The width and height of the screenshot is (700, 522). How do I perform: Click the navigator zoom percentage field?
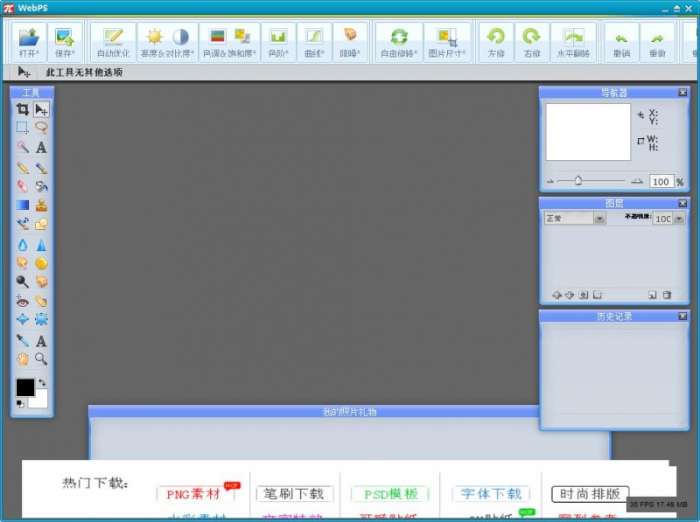pos(660,182)
